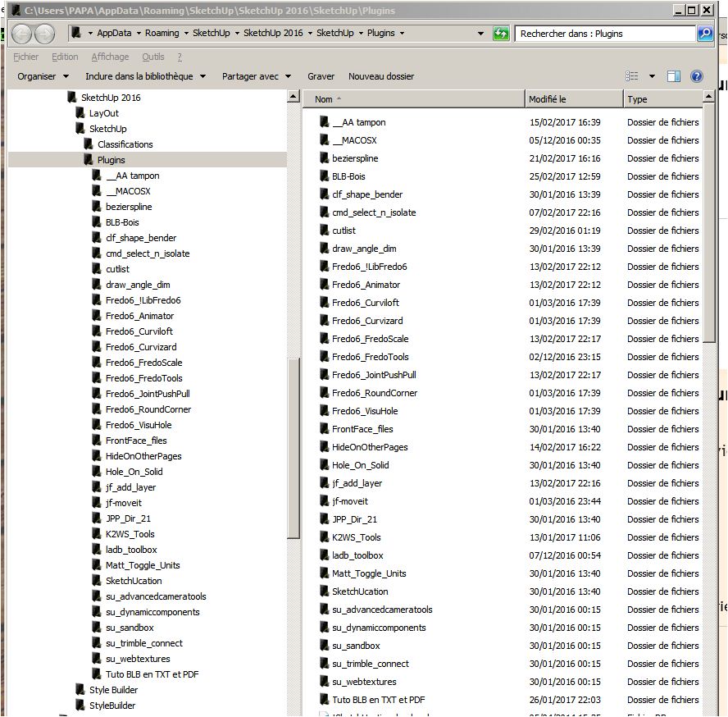728x717 pixels.
Task: Click folder icon of clf_shape_bender in tree
Action: 96,237
